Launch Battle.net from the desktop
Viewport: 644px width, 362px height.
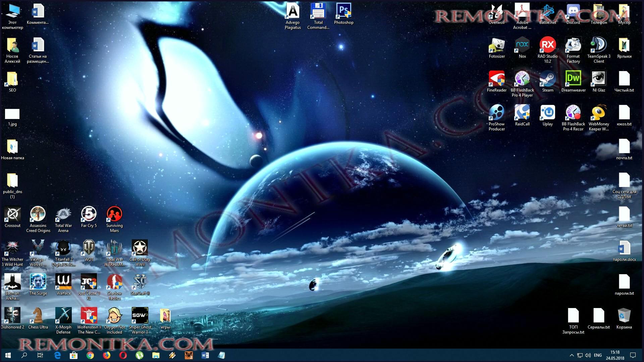click(547, 14)
